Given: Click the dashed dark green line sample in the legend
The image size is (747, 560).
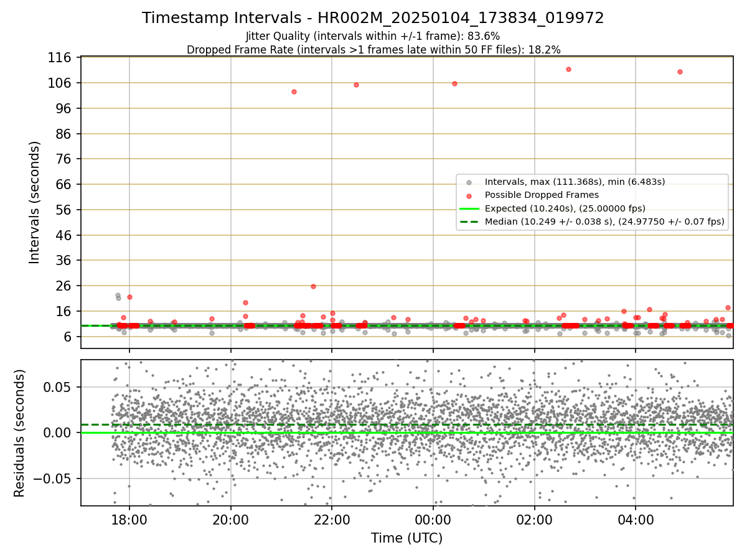Looking at the screenshot, I should 469,222.
